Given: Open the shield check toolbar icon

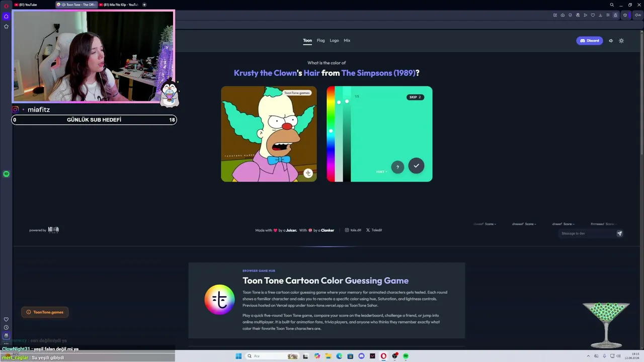Looking at the screenshot, I should (570, 15).
